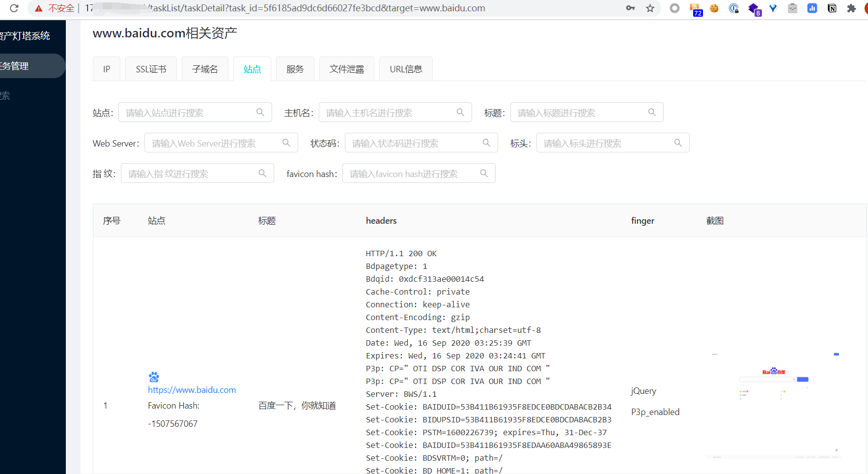Open the blue Y extension icon
The image size is (868, 474).
coord(773,8)
